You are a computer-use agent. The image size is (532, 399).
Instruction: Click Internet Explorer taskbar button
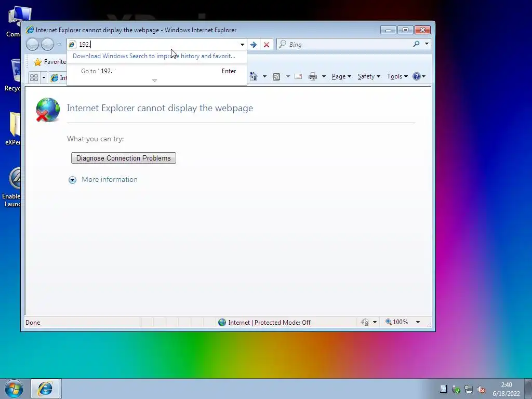45,389
